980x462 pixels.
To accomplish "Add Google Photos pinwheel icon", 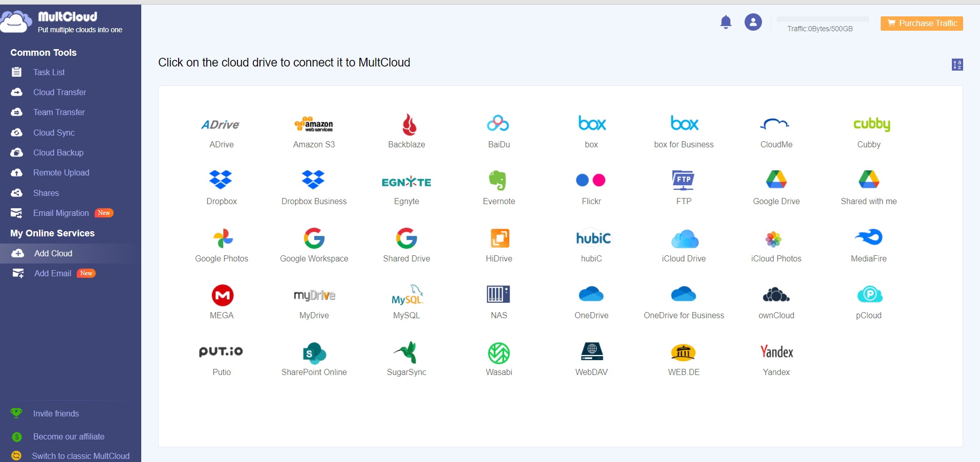I will (223, 238).
